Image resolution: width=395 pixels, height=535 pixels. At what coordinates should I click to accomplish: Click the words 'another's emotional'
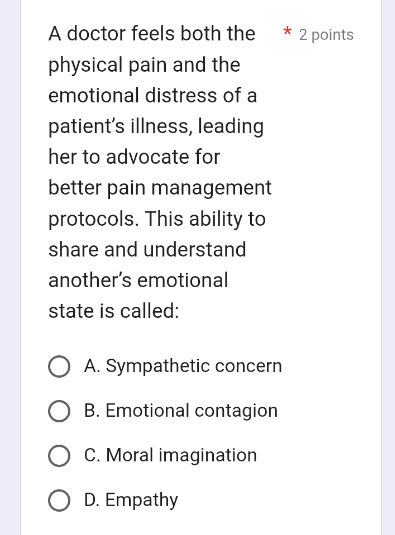[138, 280]
